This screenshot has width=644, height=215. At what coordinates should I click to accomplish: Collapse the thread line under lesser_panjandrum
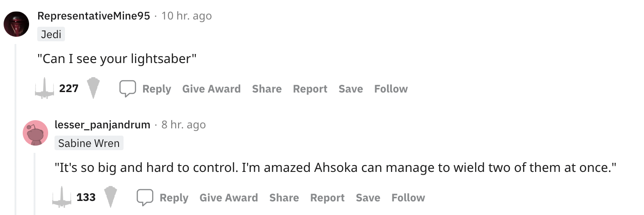point(35,184)
